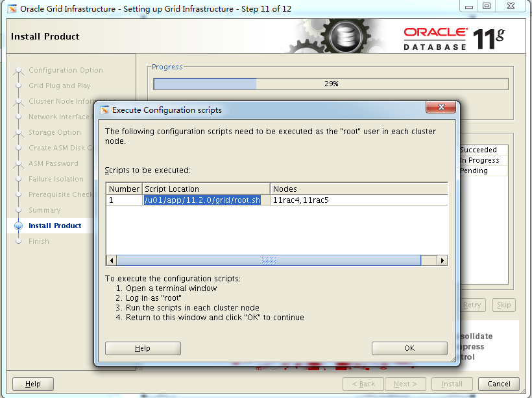Click the horizontal scrollbar thumb in scripts table
The height and width of the screenshot is (398, 532).
(269, 261)
